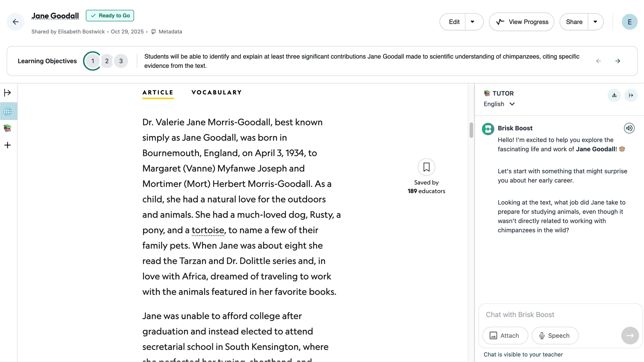Click the Chat with Brisk Boost field
This screenshot has height=362, width=644.
[550, 315]
